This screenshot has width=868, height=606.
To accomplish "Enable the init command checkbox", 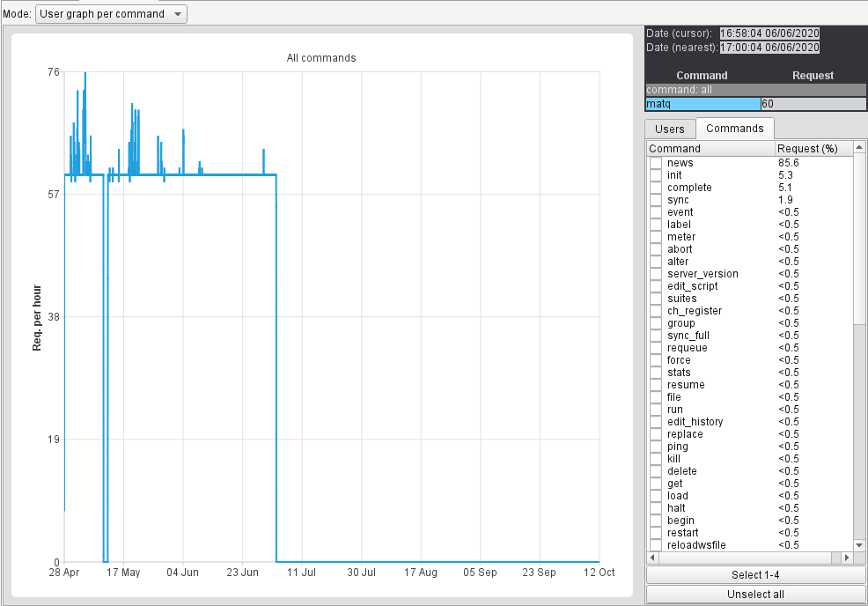I will [656, 175].
